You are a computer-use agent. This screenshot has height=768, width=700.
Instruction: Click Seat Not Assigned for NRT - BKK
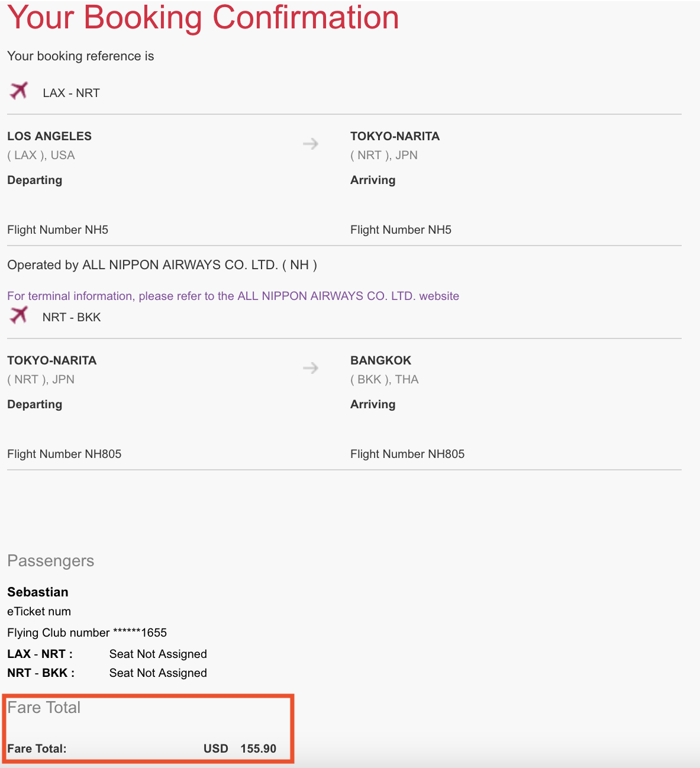click(158, 673)
